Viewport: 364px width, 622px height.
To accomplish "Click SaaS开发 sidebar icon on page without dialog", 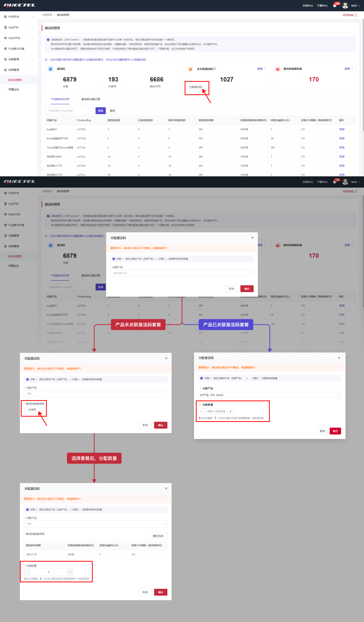I will pos(5,38).
